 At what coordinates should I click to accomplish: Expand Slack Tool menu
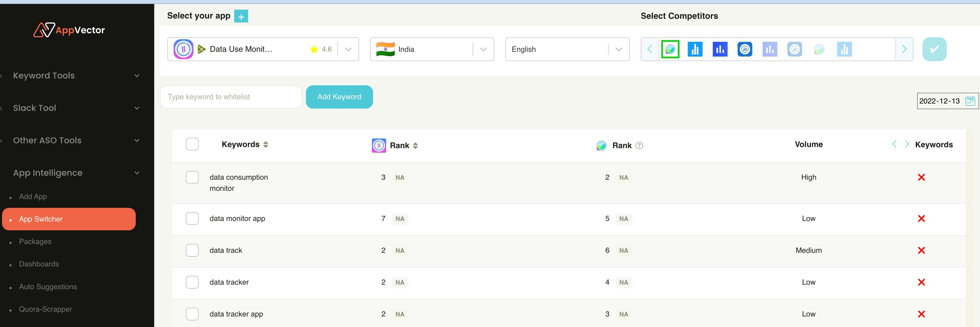[x=76, y=108]
